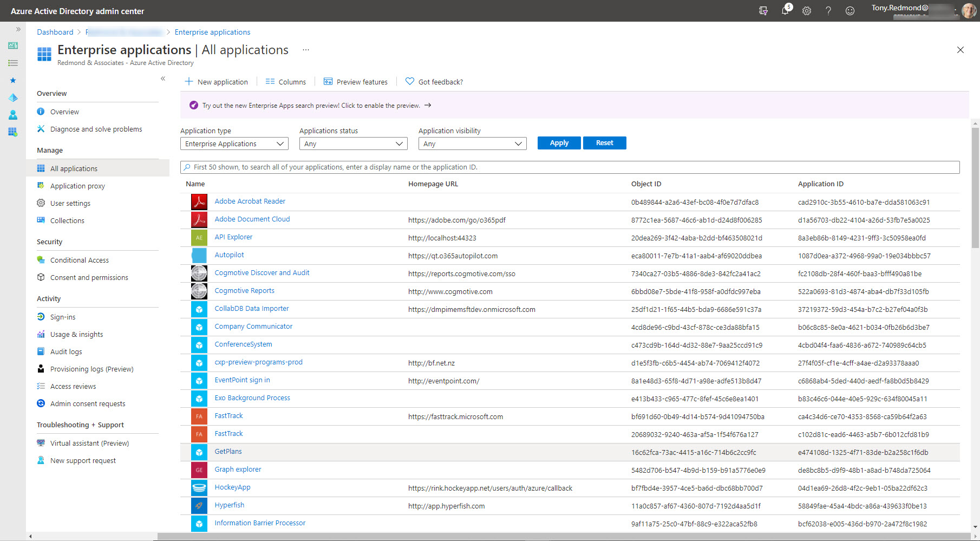Click the help question mark icon

pos(828,11)
